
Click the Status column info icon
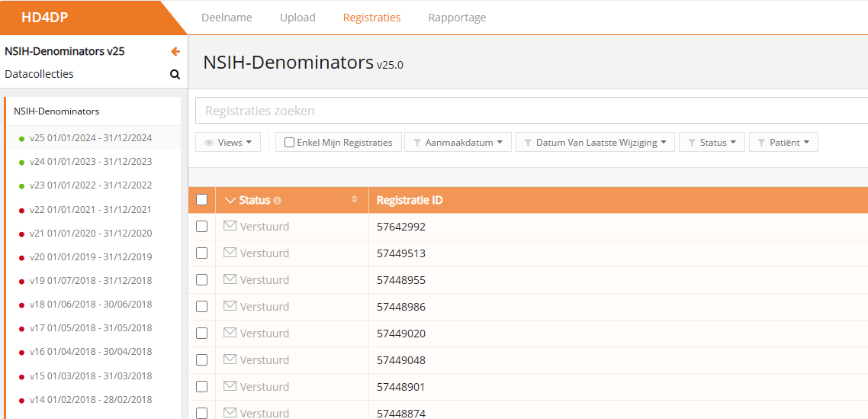278,201
